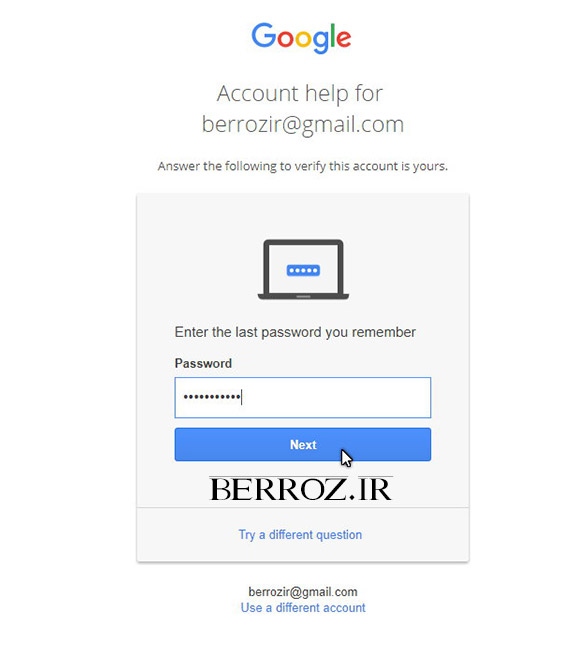Click the red letter e in Google logo
The image size is (575, 655).
point(343,38)
